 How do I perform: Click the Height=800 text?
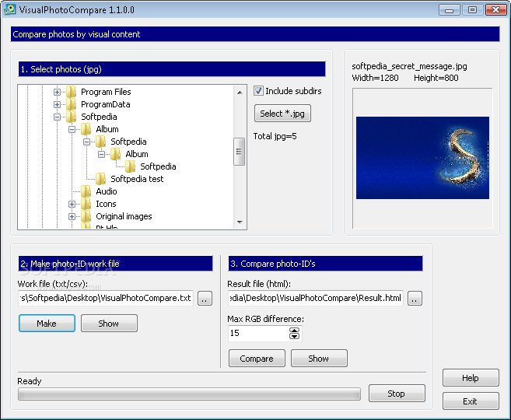436,78
